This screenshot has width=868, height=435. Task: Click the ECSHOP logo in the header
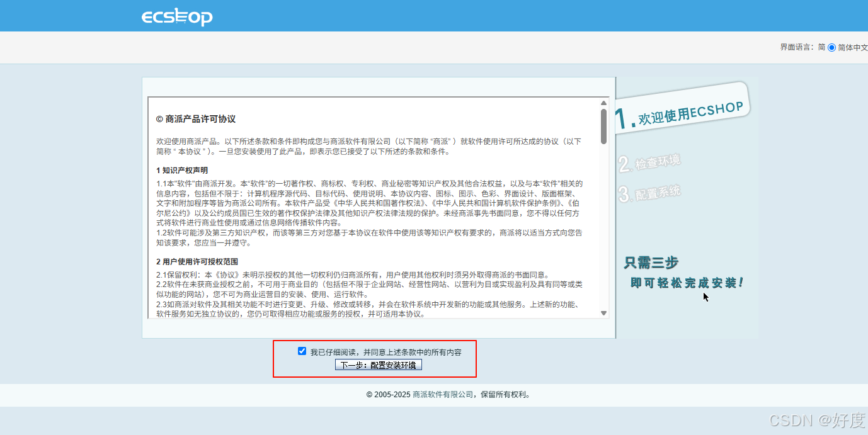177,16
